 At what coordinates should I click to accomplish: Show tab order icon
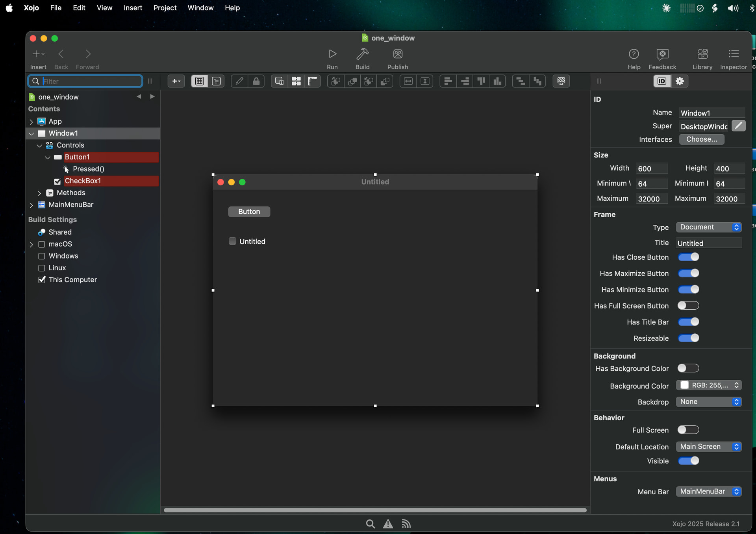279,81
